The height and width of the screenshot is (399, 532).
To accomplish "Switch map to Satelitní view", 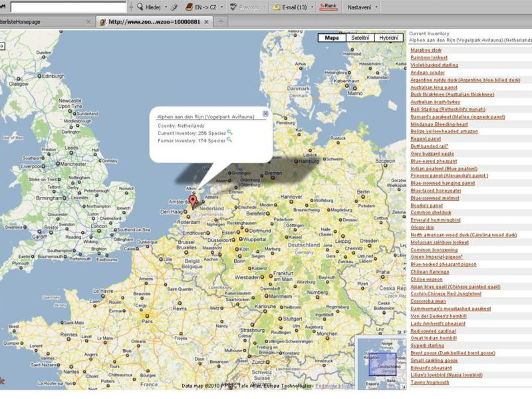I will click(x=360, y=38).
